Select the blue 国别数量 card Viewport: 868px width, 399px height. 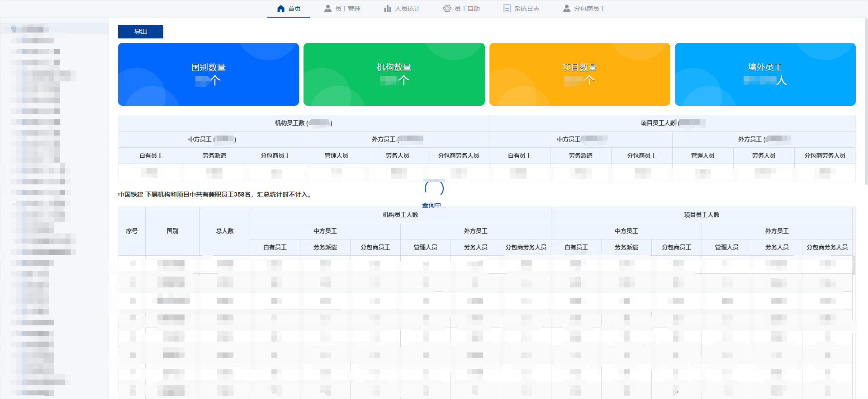click(x=209, y=74)
